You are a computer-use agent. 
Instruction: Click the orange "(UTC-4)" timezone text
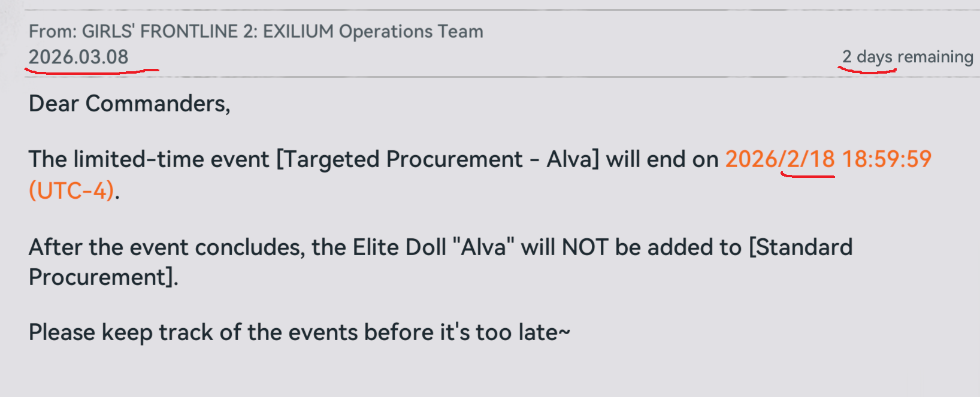[71, 191]
